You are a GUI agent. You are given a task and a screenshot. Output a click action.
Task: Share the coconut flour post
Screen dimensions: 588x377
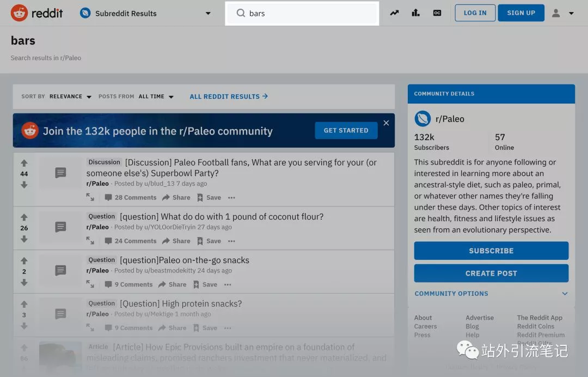point(176,241)
